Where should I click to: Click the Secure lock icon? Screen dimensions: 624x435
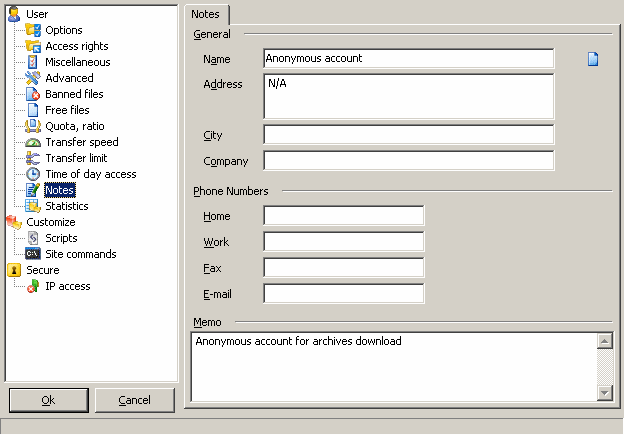[14, 270]
